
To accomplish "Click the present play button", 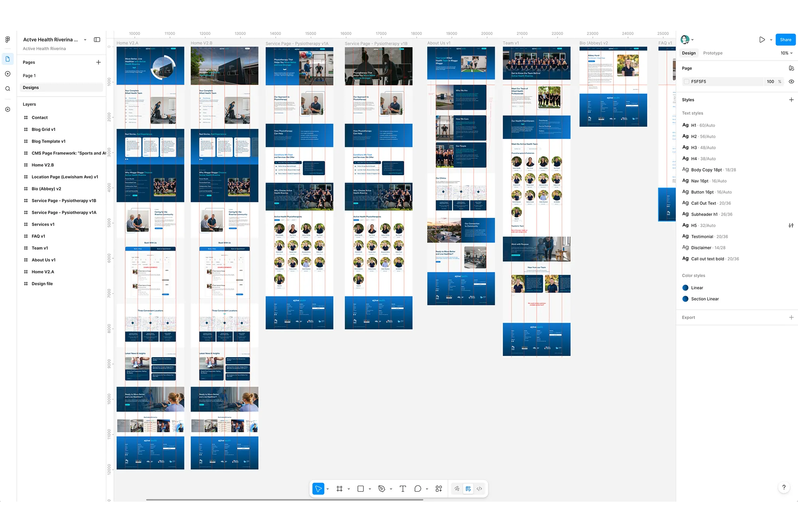I will click(762, 40).
